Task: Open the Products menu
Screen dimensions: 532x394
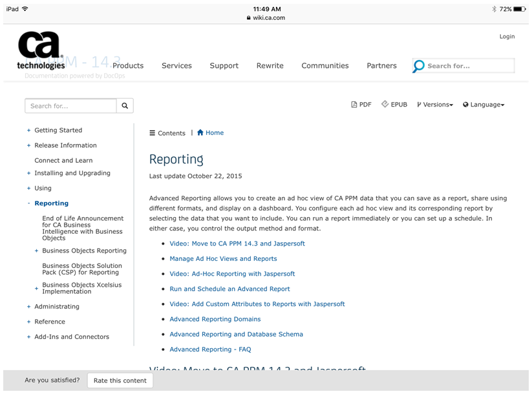Action: [128, 65]
